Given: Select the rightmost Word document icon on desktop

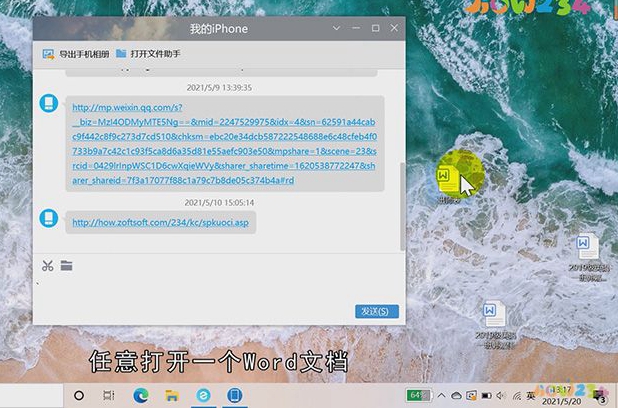Looking at the screenshot, I should click(x=588, y=258).
